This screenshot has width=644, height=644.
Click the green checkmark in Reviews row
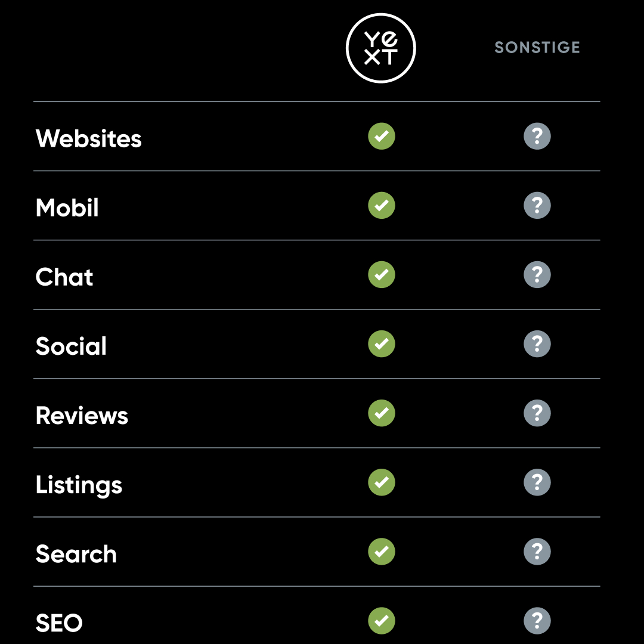(382, 413)
